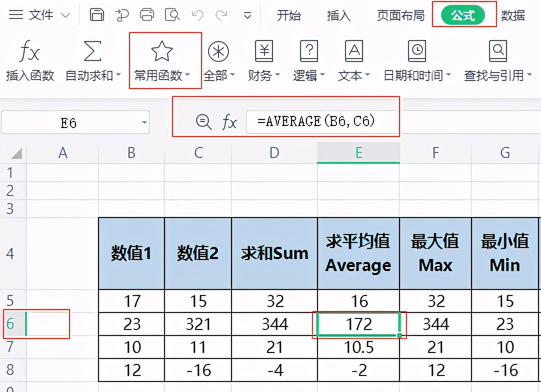The height and width of the screenshot is (392, 541).
Task: Select row 1 header
Action: click(12, 172)
